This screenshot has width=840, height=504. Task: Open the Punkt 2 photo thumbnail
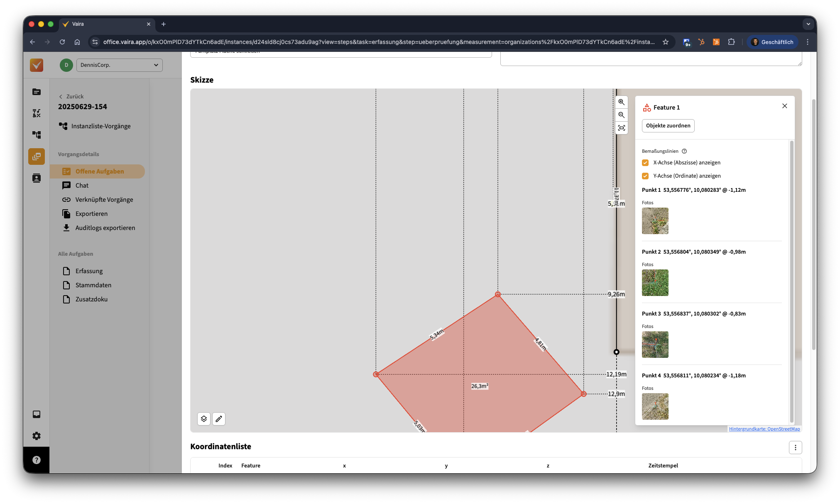(655, 283)
